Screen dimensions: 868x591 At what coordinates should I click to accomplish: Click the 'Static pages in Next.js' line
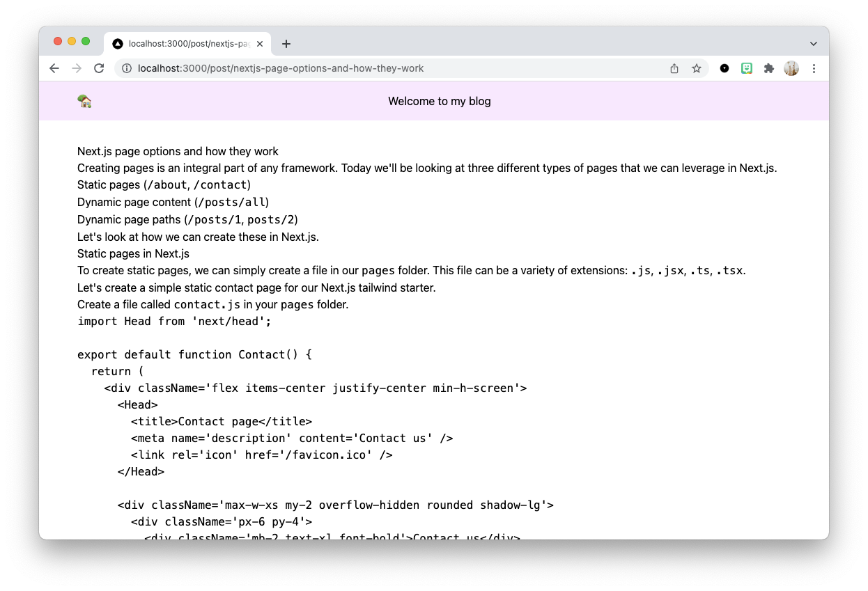pyautogui.click(x=133, y=253)
